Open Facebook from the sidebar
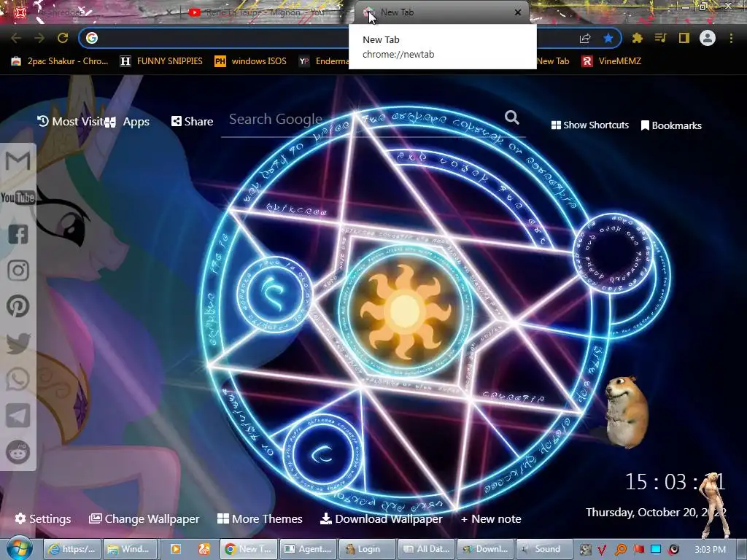 coord(18,234)
